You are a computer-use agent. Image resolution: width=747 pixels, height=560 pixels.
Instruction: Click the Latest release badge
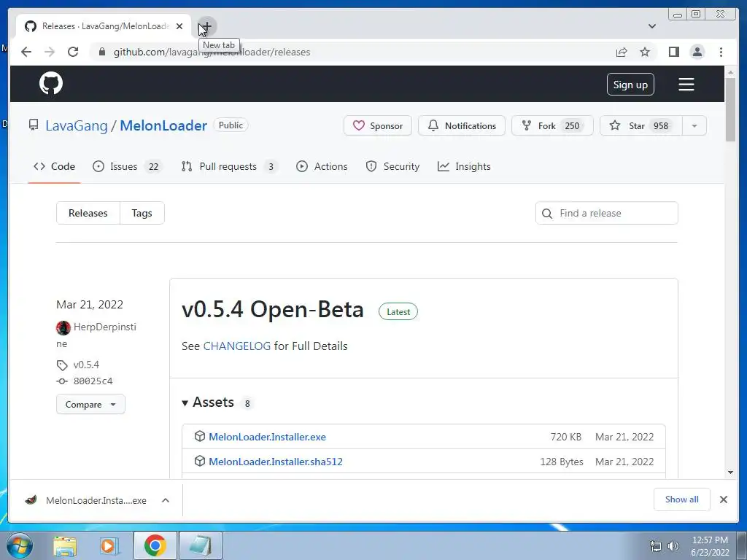pos(398,312)
